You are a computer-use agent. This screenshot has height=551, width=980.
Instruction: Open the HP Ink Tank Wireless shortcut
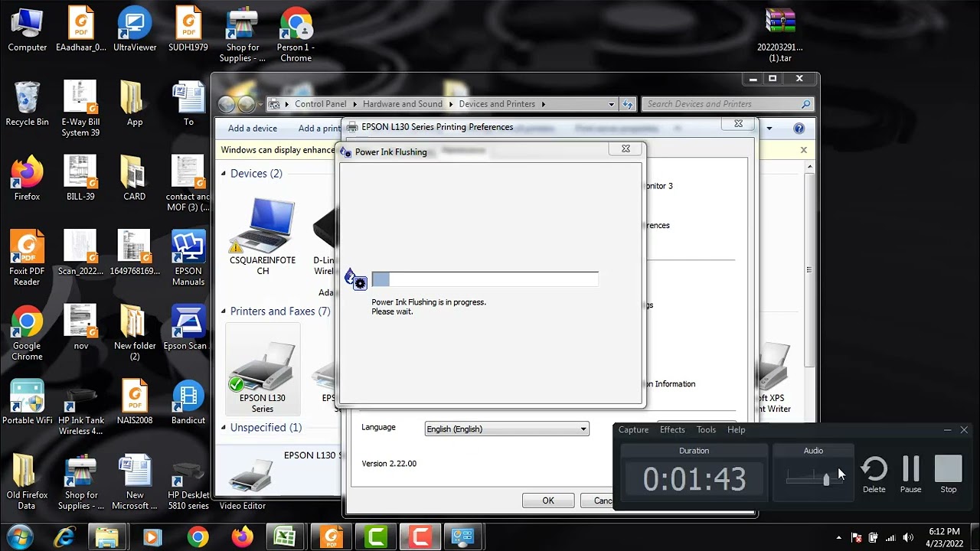pyautogui.click(x=80, y=407)
